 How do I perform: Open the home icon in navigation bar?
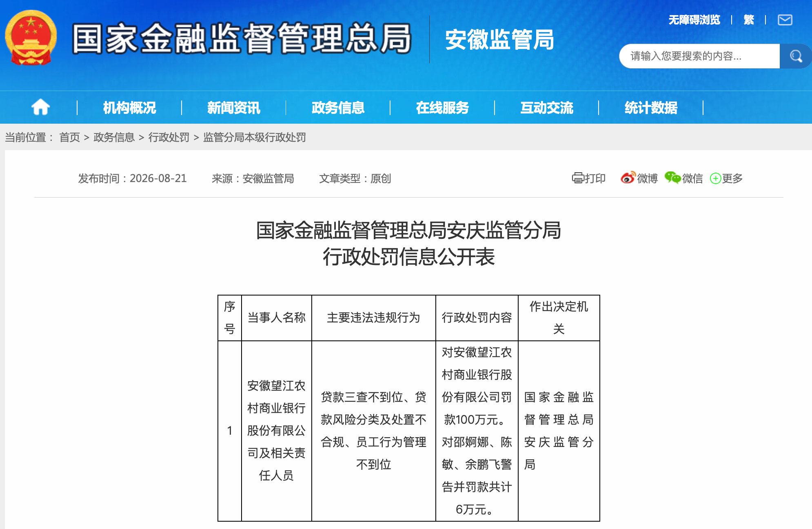click(x=40, y=107)
